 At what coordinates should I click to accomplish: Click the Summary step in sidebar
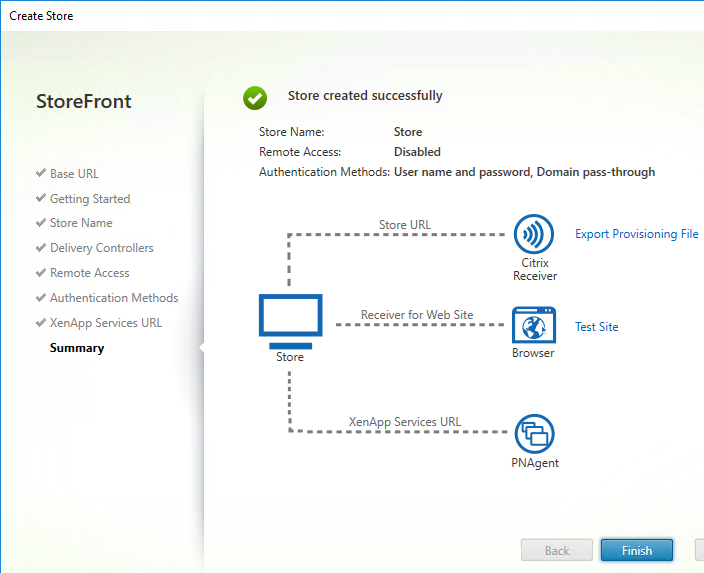(77, 348)
